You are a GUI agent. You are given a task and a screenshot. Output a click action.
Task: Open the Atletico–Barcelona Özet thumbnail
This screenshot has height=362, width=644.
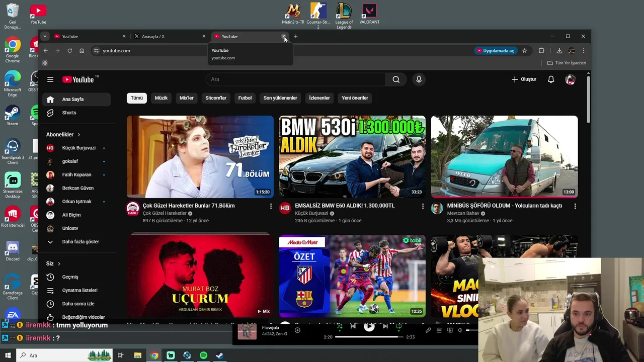352,276
